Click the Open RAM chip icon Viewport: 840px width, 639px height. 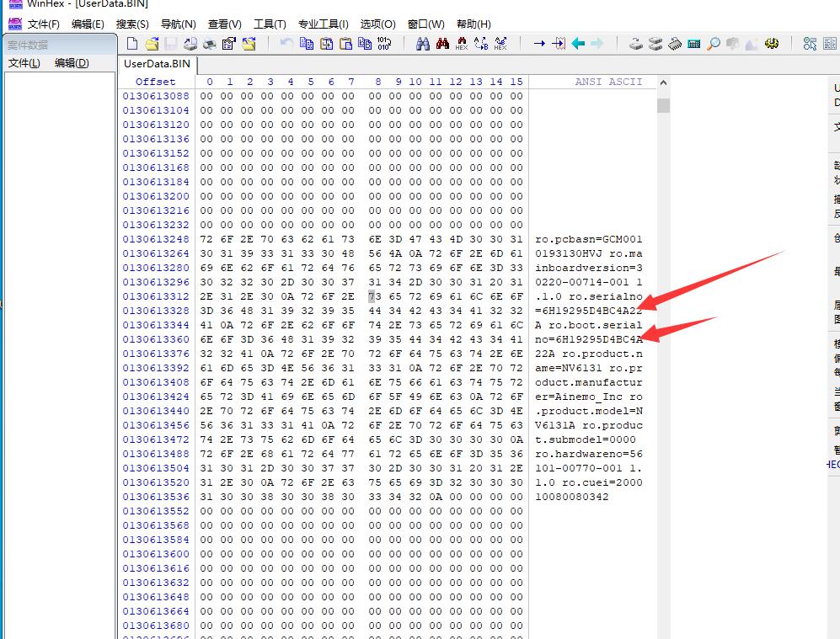[x=675, y=44]
